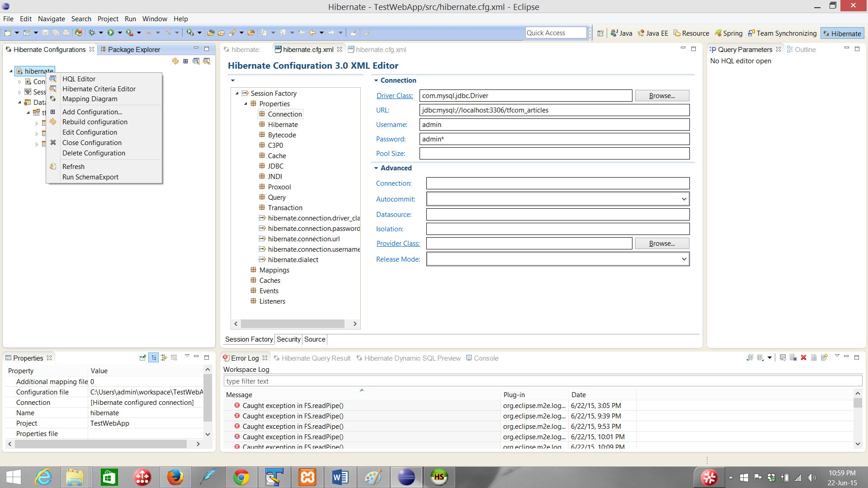
Task: Click the Provider Class hyperlink
Action: click(398, 244)
